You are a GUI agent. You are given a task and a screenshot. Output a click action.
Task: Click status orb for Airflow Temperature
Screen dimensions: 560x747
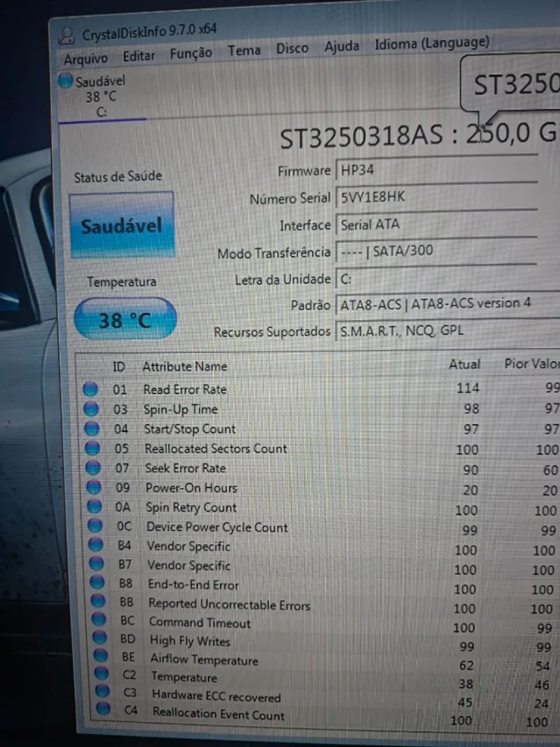(101, 655)
